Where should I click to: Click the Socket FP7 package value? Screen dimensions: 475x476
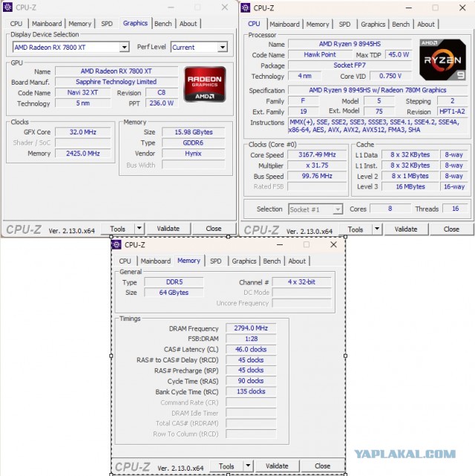pos(350,65)
